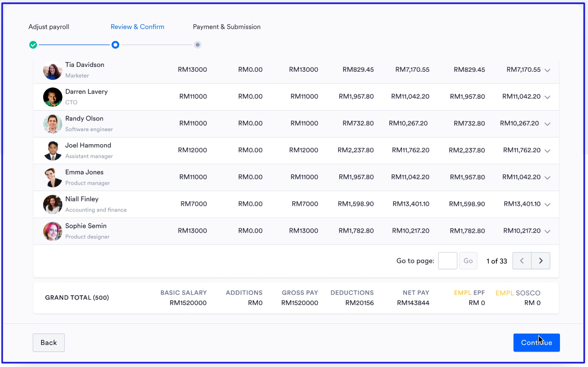The width and height of the screenshot is (588, 367).
Task: Select Payment & Submission step label
Action: [227, 27]
